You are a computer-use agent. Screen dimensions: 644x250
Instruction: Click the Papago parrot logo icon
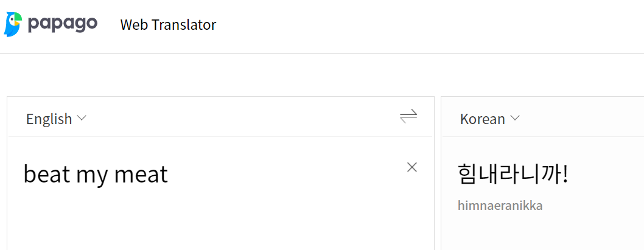click(x=13, y=24)
